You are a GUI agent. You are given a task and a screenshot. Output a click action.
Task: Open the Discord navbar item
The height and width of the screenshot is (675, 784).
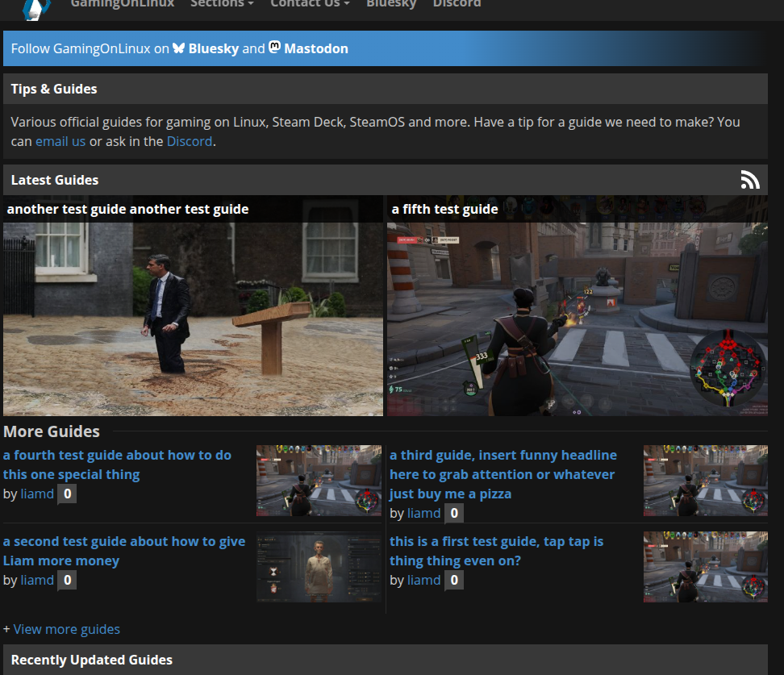pyautogui.click(x=457, y=4)
